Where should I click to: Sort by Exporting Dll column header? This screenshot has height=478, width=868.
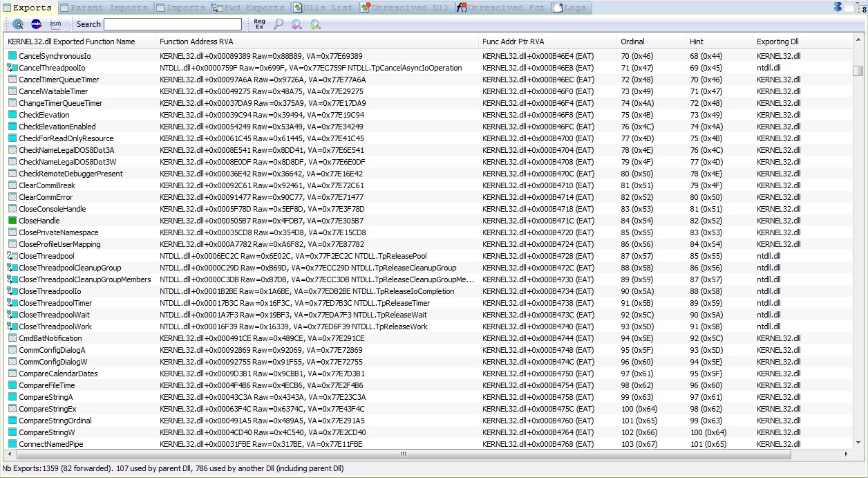click(802, 42)
